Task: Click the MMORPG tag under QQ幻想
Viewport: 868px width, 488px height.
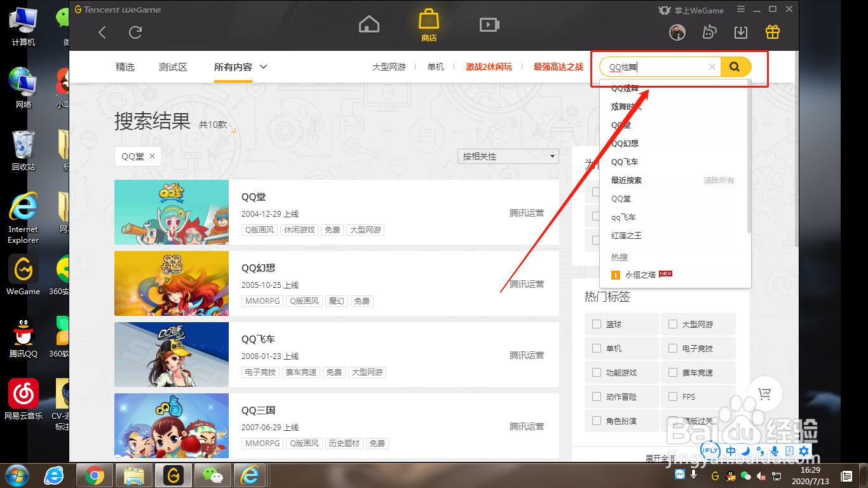Action: point(262,301)
